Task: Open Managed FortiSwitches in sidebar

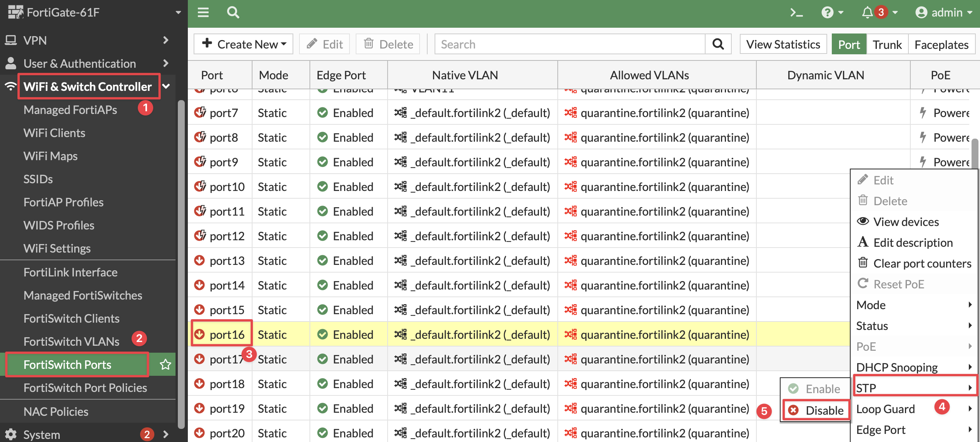Action: 83,295
